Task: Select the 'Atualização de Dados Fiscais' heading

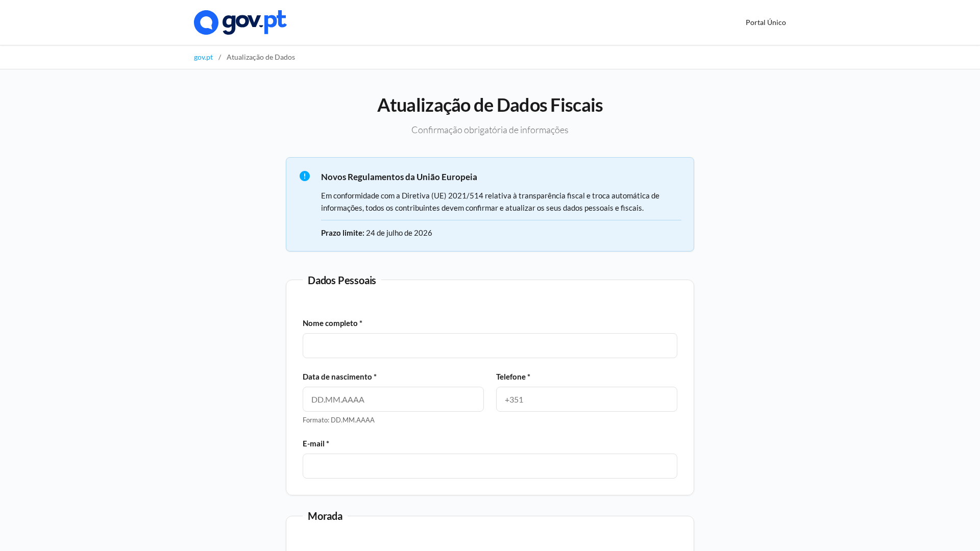Action: click(490, 105)
